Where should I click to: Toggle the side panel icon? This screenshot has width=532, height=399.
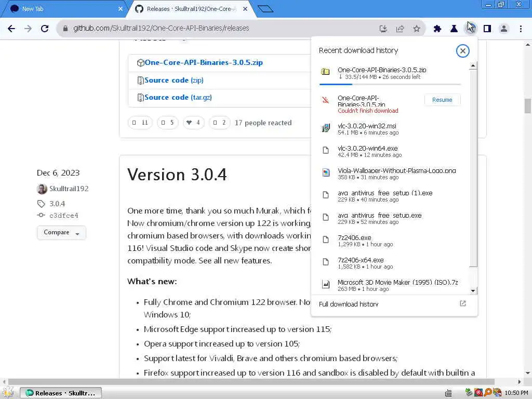tap(487, 29)
